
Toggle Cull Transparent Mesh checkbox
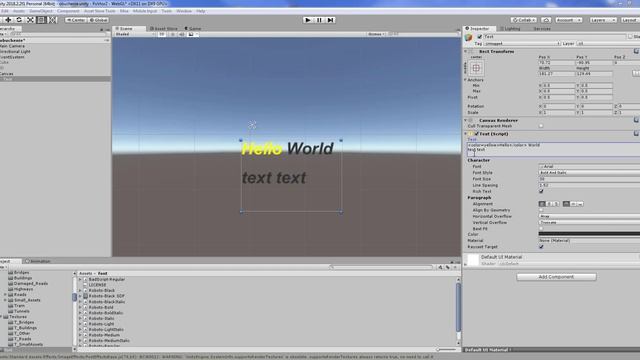(x=541, y=126)
